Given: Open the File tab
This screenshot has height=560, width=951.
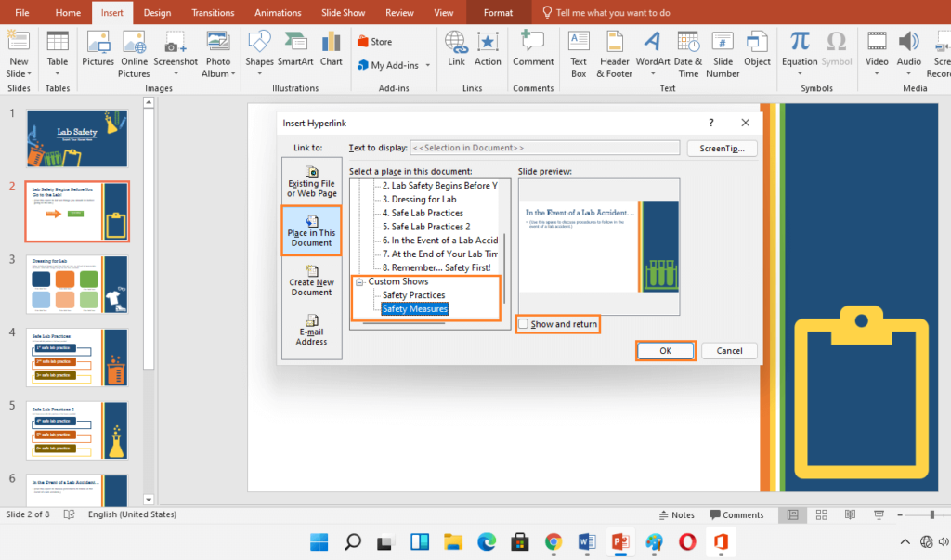Looking at the screenshot, I should coord(22,12).
